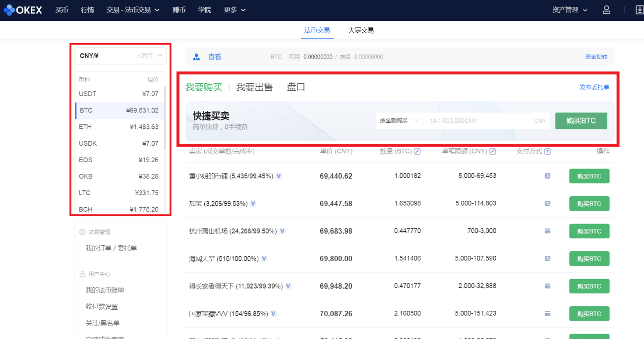Click the 发布委托单 link

coord(594,87)
